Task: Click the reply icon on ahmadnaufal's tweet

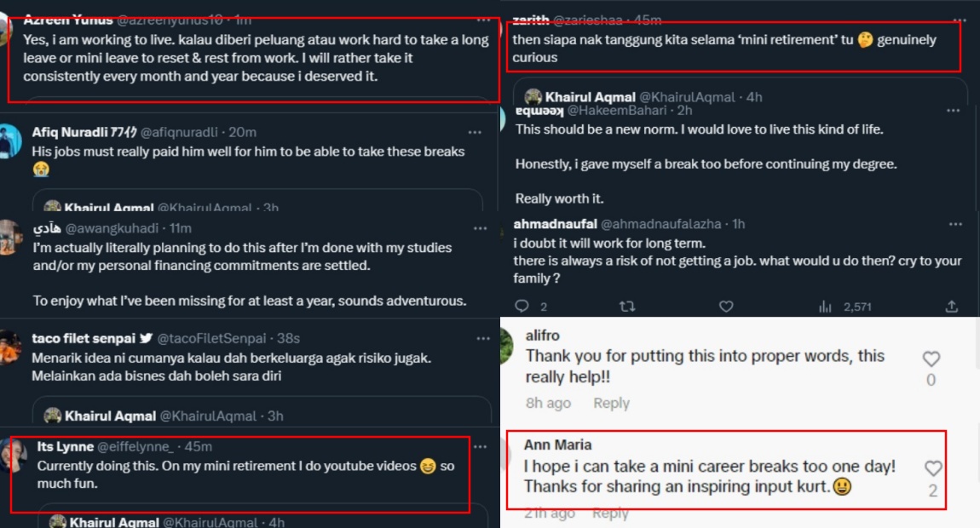Action: tap(522, 306)
